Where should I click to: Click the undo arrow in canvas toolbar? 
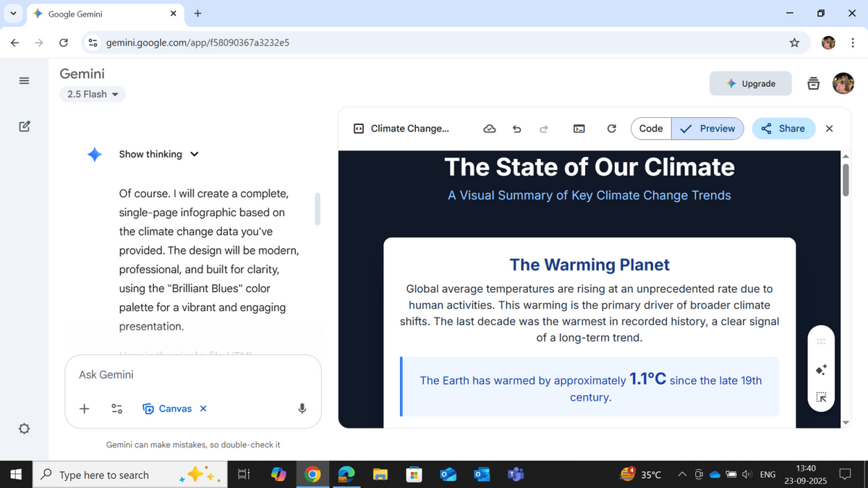[x=516, y=129]
